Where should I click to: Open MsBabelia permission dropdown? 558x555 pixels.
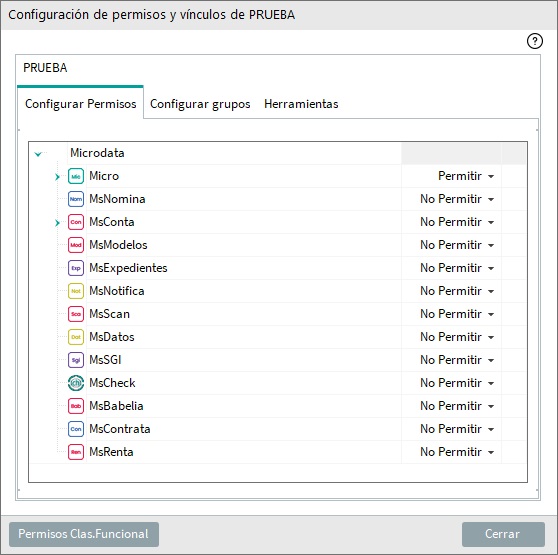457,406
